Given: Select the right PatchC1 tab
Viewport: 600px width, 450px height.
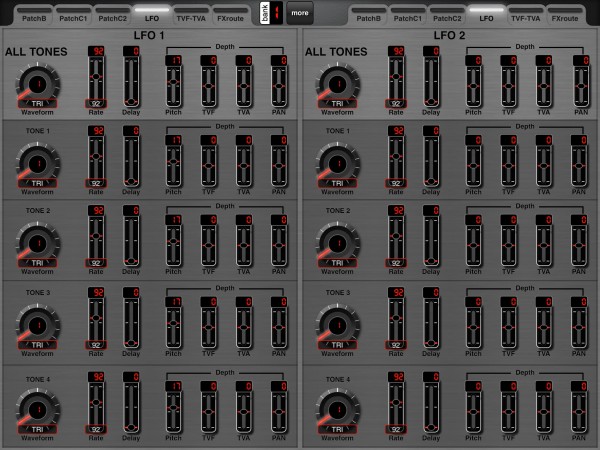Looking at the screenshot, I should click(x=408, y=15).
